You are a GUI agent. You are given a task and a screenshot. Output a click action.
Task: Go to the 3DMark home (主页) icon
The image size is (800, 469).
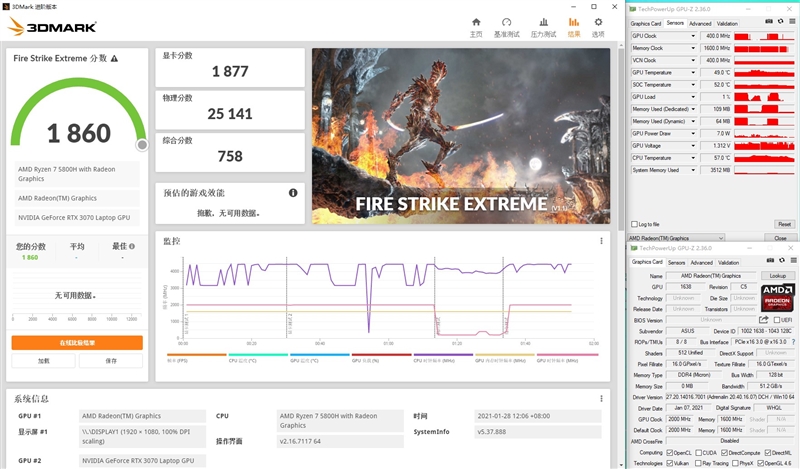[x=476, y=22]
